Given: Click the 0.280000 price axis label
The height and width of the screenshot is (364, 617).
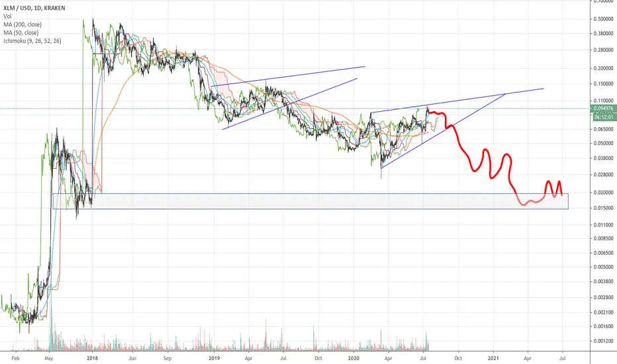Looking at the screenshot, I should click(x=604, y=50).
